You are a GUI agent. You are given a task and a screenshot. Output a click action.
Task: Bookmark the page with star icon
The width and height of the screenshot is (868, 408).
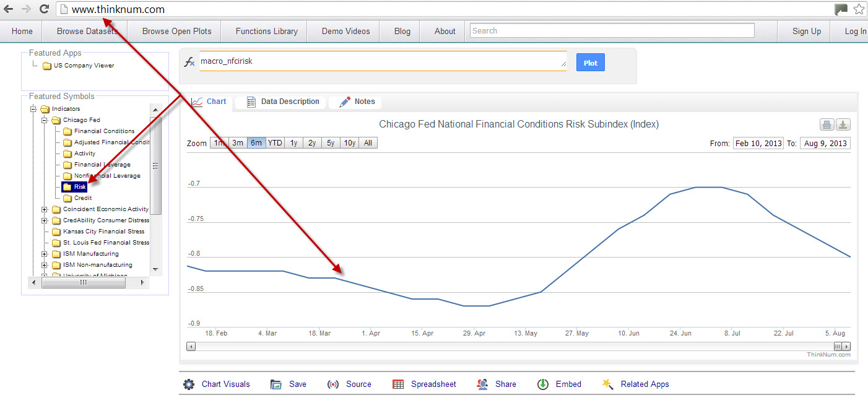click(x=859, y=9)
